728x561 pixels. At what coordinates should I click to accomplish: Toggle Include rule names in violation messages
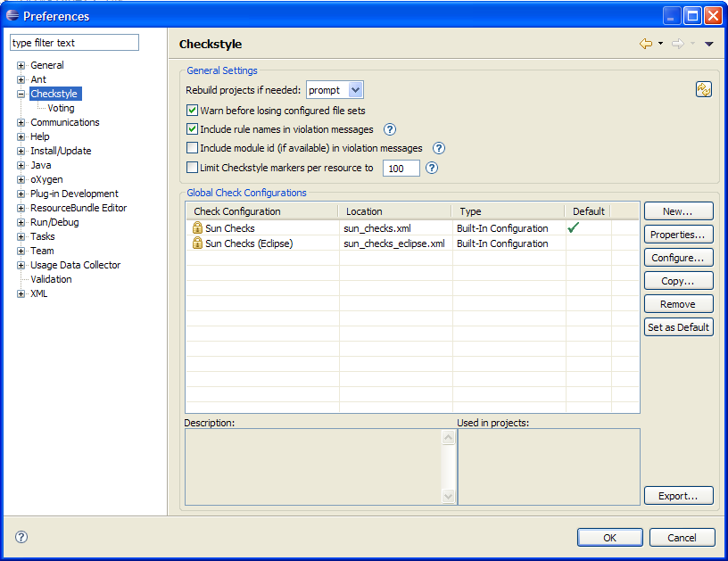coord(192,129)
